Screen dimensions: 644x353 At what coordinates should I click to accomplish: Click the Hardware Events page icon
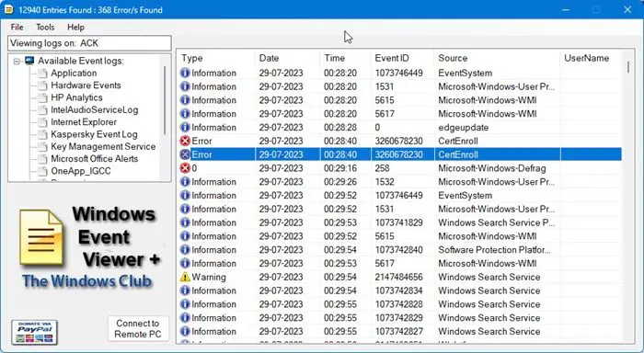pos(42,85)
